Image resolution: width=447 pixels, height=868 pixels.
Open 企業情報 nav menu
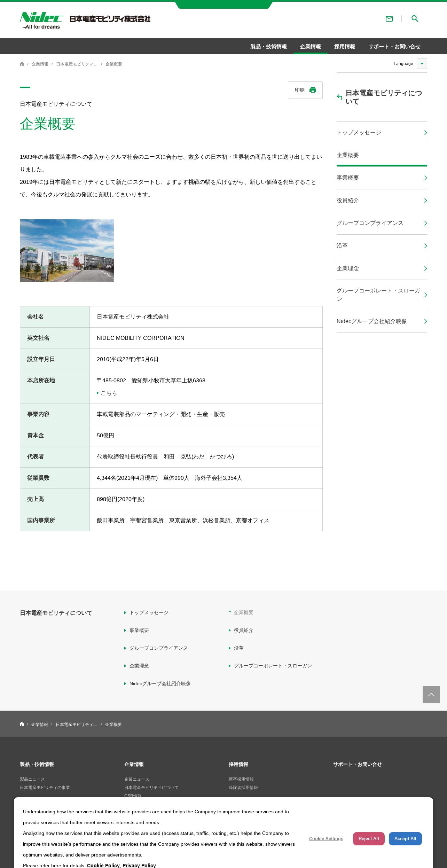(x=311, y=47)
